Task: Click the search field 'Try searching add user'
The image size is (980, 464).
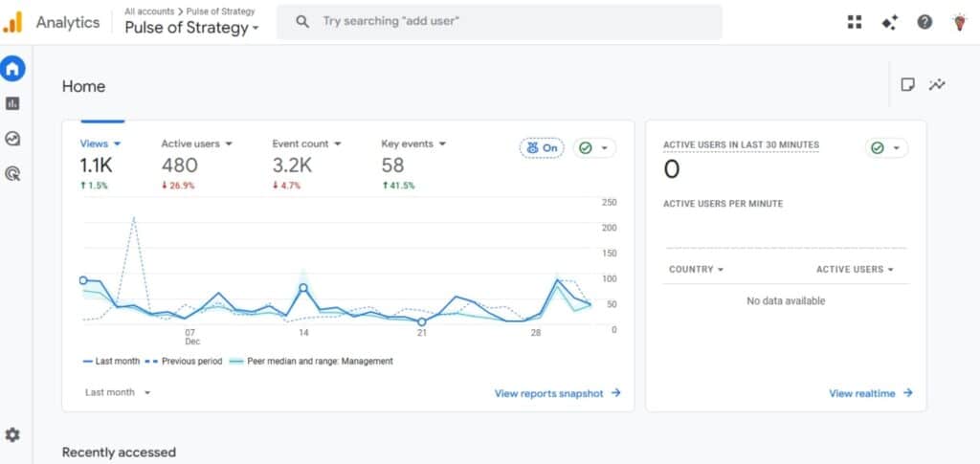Action: [x=499, y=22]
